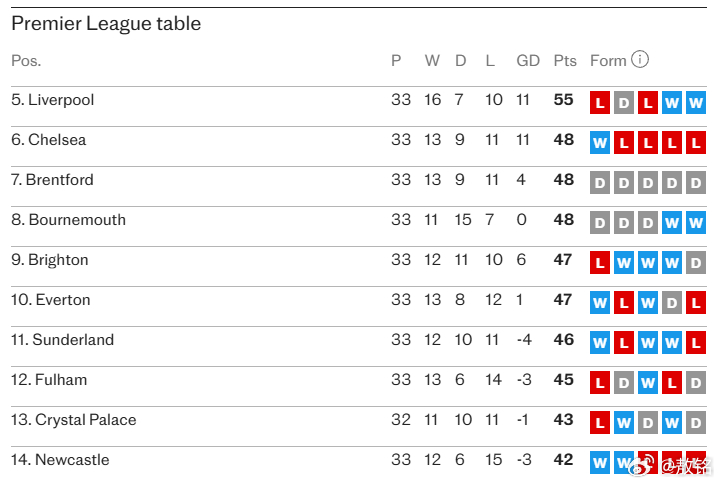Click Fulham's blue win form badge
The image size is (721, 485).
[648, 383]
